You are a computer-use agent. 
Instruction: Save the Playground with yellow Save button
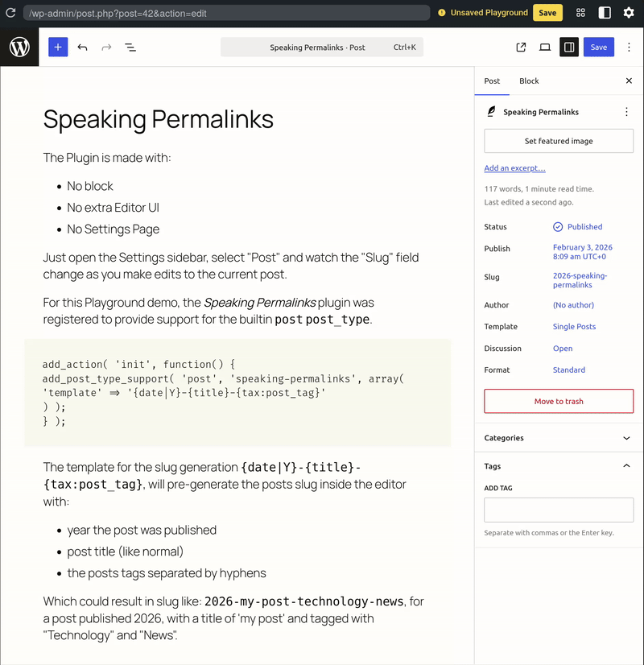click(547, 13)
